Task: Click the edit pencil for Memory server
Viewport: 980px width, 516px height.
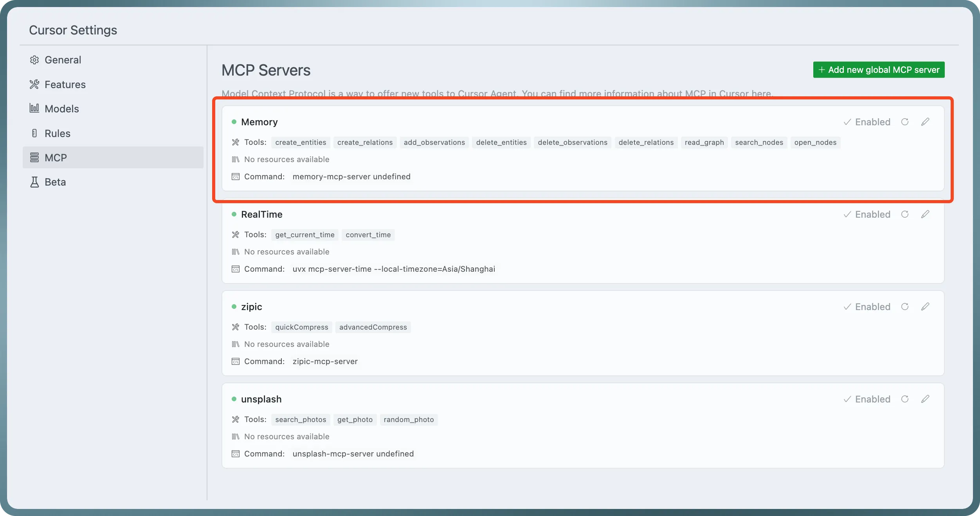Action: click(x=925, y=122)
